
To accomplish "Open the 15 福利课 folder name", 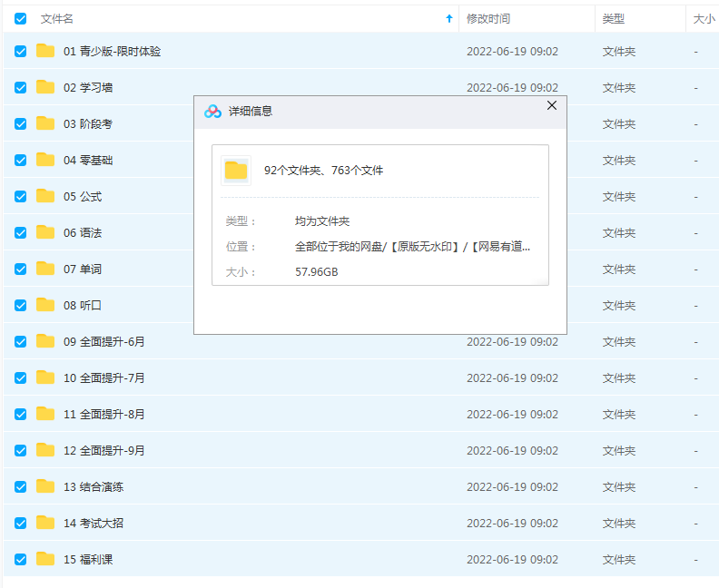I will point(88,560).
